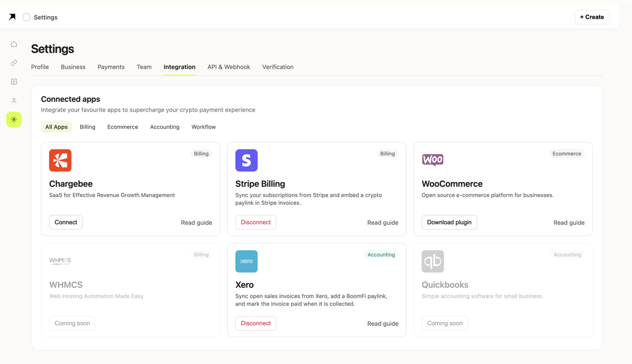The image size is (632, 364).
Task: Click the Quickbooks logo icon
Action: pos(432,261)
